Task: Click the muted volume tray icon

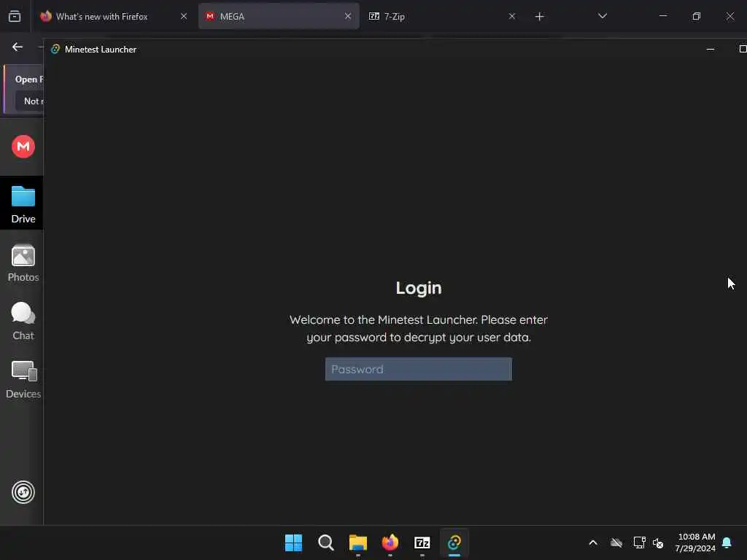Action: coord(658,542)
